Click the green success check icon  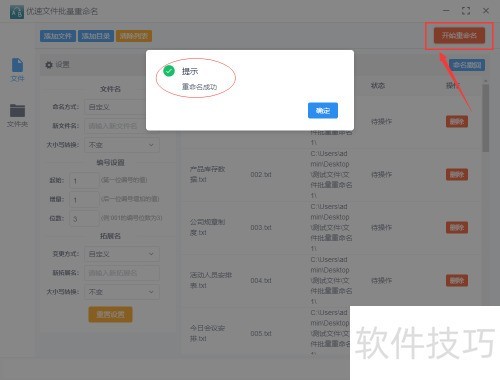(169, 71)
